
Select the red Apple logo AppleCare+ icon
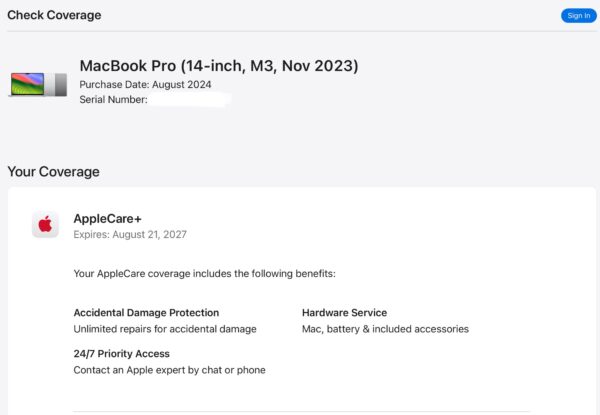tap(45, 224)
